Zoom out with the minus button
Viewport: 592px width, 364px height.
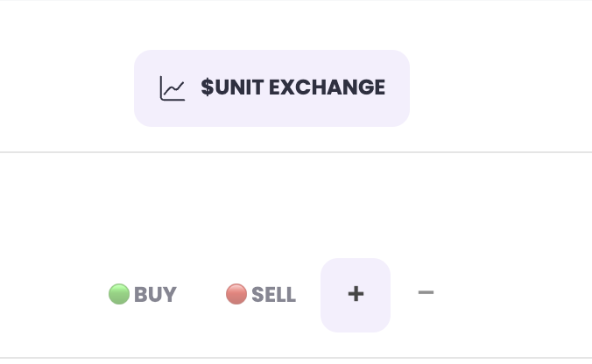(426, 293)
